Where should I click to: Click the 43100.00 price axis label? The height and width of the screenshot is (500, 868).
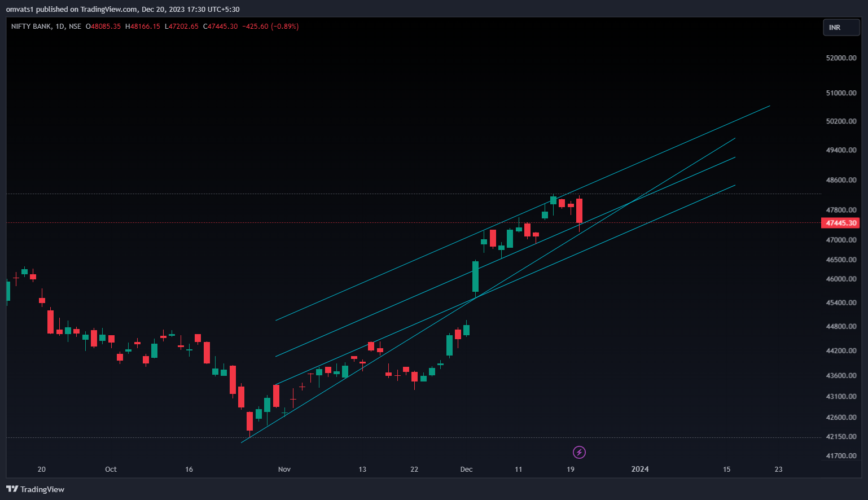[841, 396]
